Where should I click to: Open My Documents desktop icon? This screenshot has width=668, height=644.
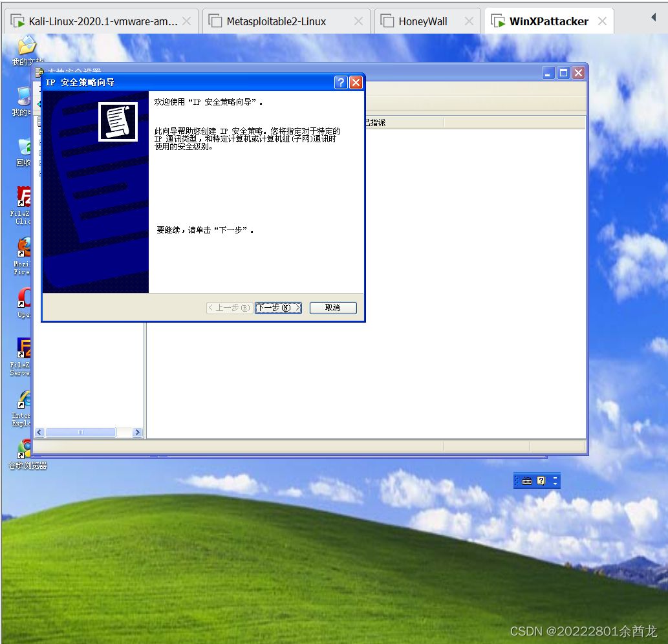coord(27,50)
